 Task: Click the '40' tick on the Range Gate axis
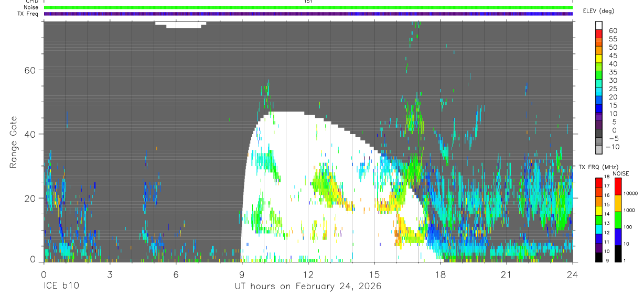tap(31, 134)
